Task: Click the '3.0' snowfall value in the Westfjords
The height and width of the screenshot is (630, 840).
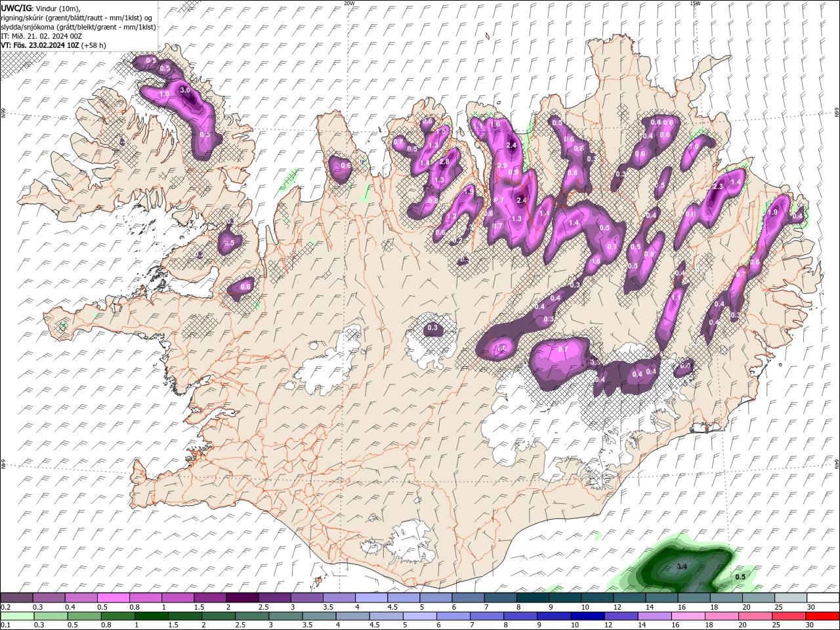Action: click(x=184, y=90)
